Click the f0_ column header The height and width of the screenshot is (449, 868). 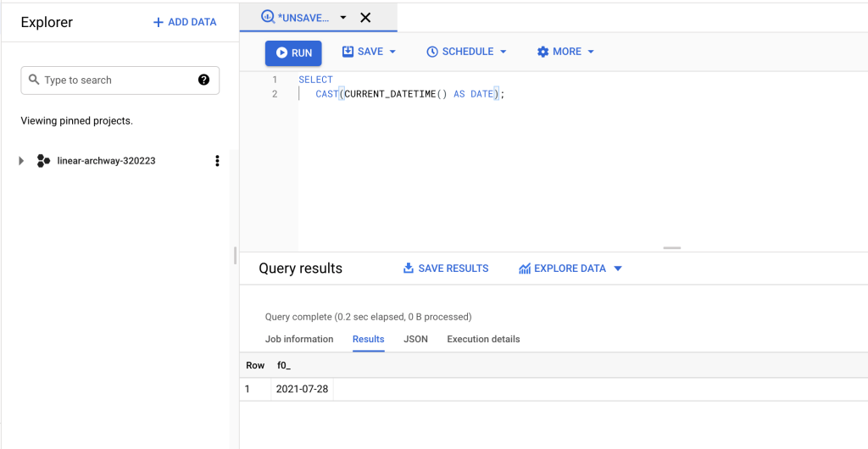coord(284,365)
